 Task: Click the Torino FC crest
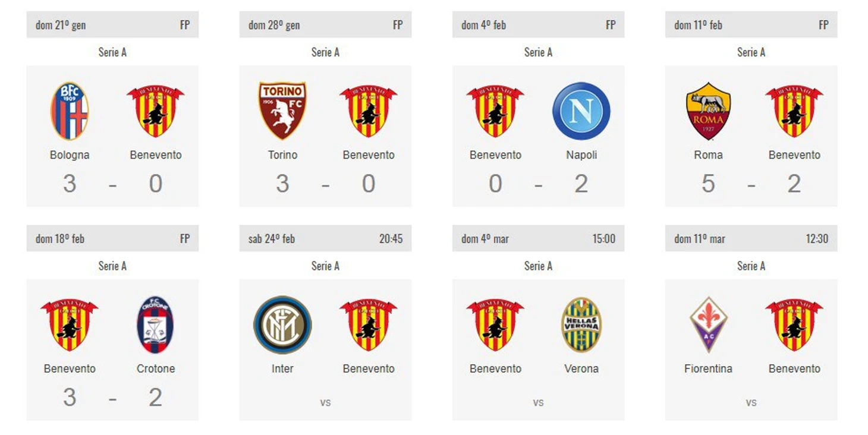[282, 111]
